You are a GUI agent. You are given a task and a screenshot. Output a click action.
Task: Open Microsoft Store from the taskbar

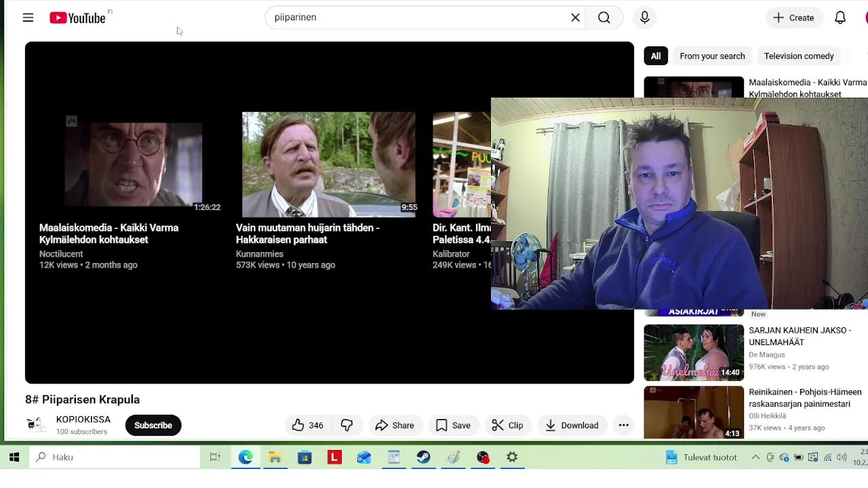click(304, 457)
